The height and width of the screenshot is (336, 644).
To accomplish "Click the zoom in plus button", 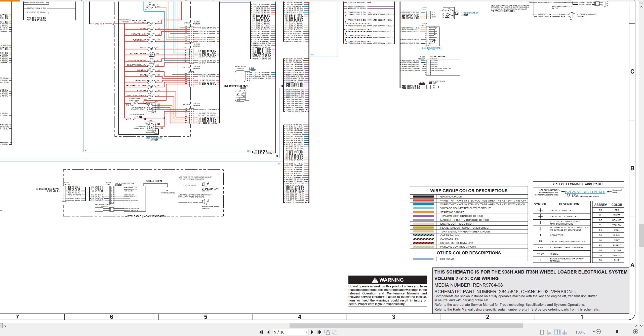I will point(636,332).
